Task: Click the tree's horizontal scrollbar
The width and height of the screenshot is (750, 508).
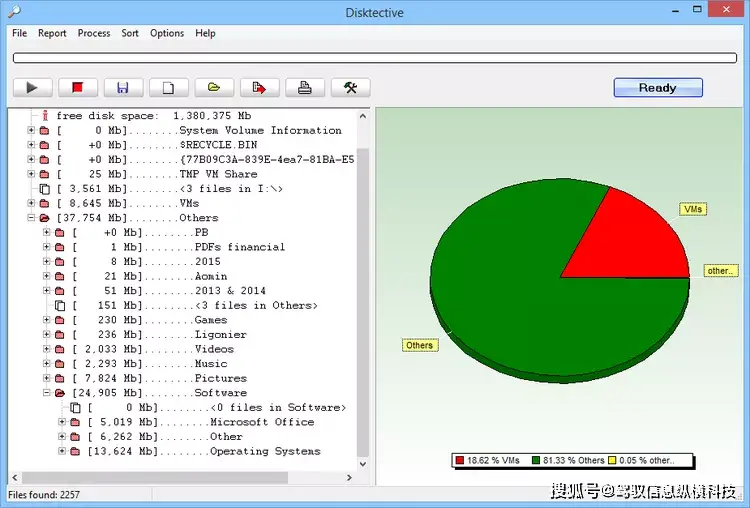Action: tap(180, 477)
